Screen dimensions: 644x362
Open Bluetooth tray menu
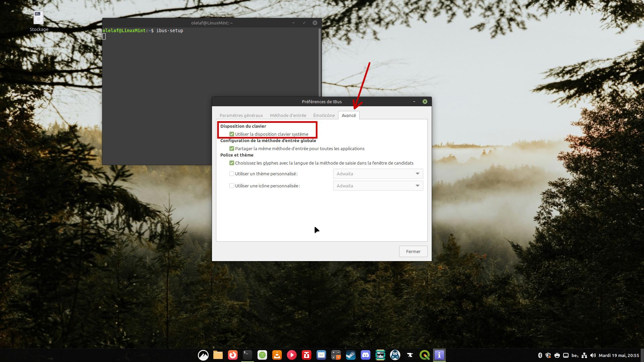click(x=540, y=355)
